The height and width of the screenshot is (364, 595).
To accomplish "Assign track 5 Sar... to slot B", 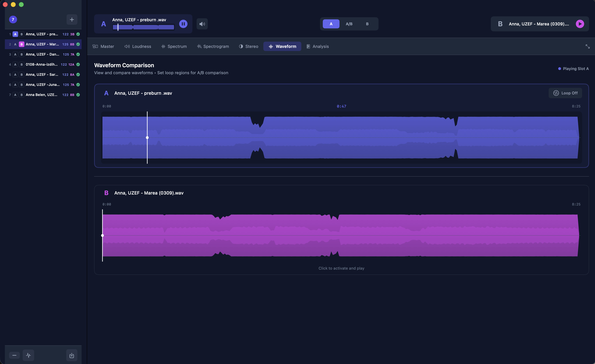I will (x=21, y=75).
